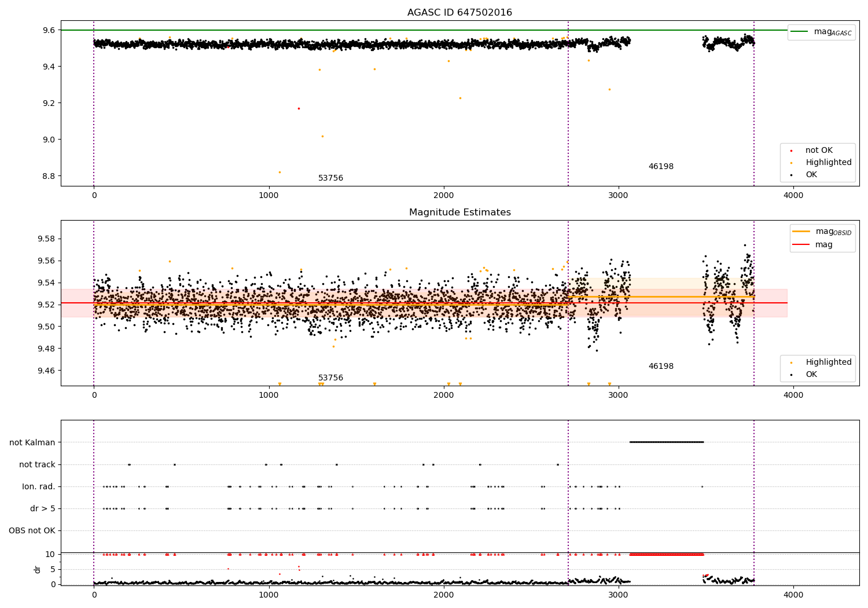Click the 9.56 y-axis tick label
868x608 pixels.
[x=46, y=261]
